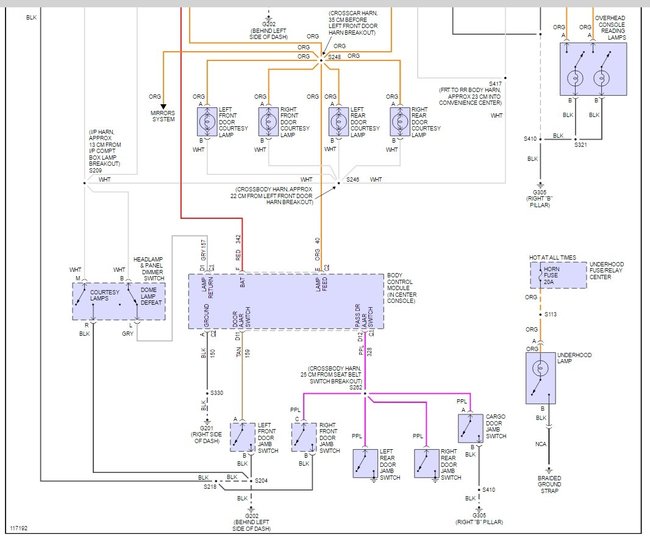Select the underhood lamp symbol
The height and width of the screenshot is (540, 650).
tap(541, 378)
